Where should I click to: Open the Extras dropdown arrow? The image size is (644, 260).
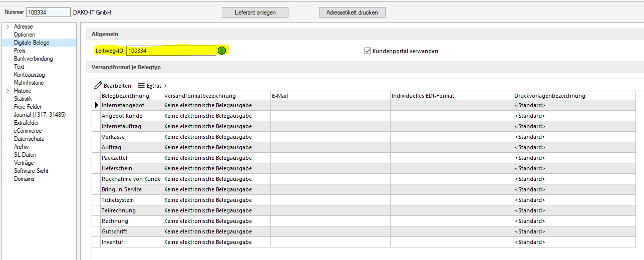coord(166,86)
